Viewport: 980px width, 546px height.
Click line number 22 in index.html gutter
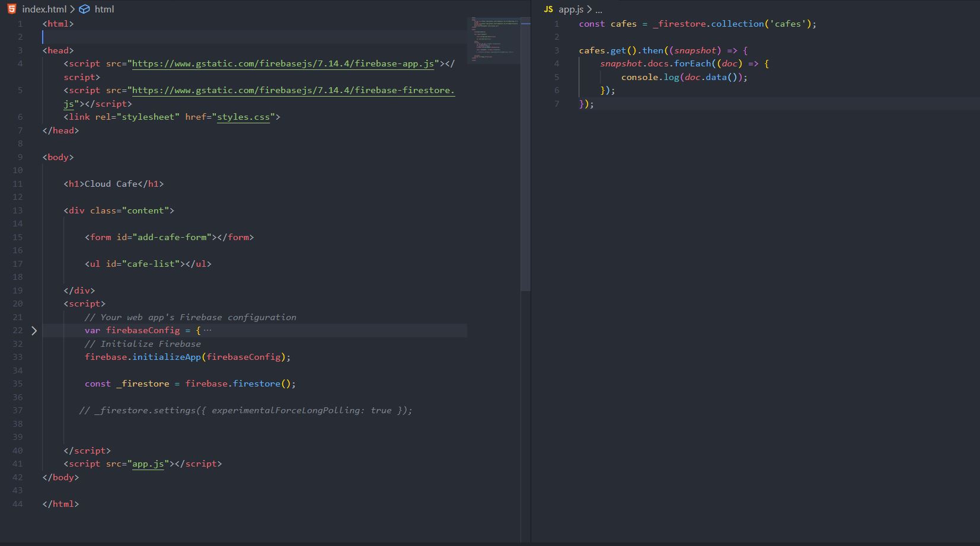point(18,330)
